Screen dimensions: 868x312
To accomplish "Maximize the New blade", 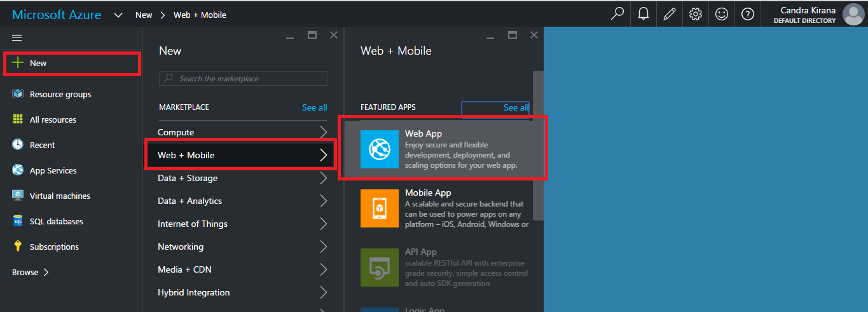I will pyautogui.click(x=312, y=36).
